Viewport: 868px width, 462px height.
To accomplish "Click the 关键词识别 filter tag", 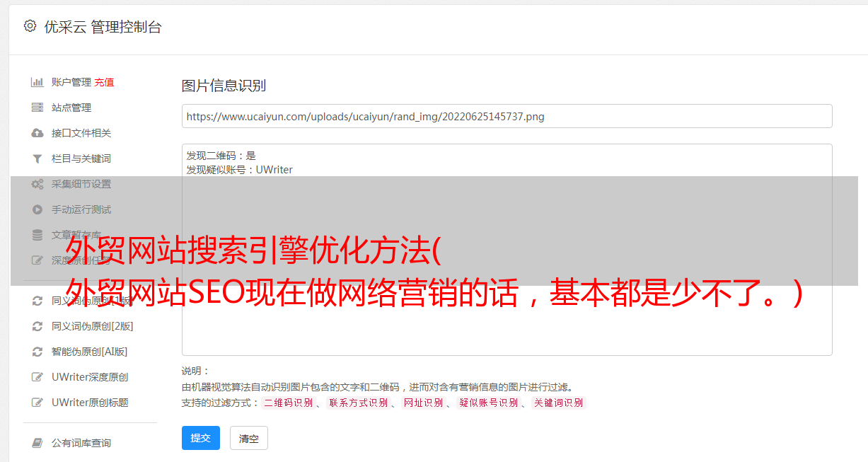I will [558, 403].
